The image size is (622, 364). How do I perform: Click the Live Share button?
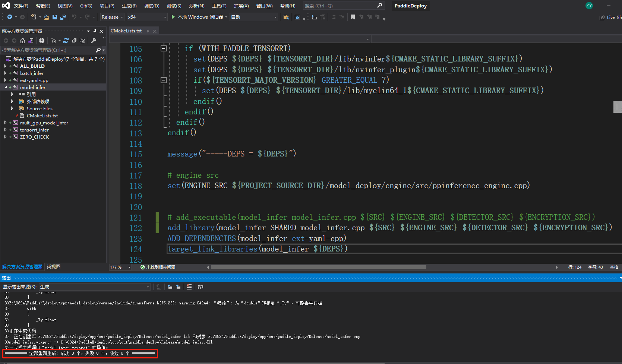coord(611,18)
